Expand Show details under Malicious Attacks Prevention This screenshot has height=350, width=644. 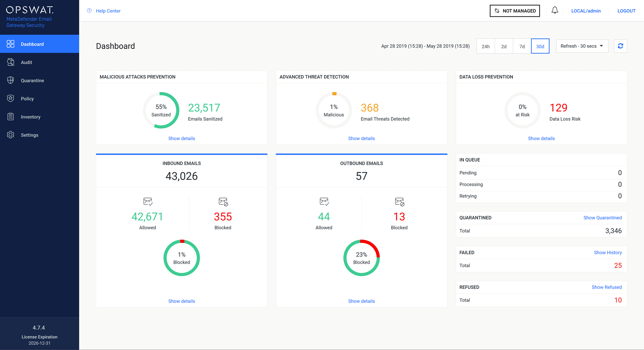pyautogui.click(x=182, y=138)
